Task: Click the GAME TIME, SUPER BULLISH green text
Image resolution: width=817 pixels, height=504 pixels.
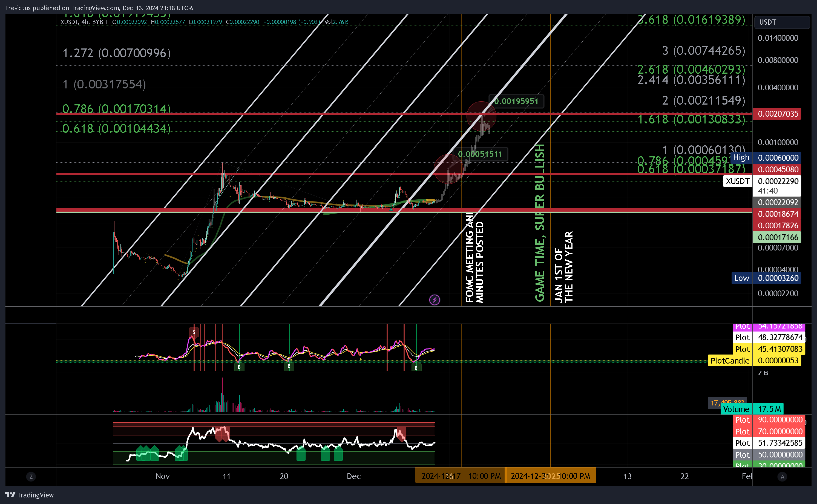Action: coord(540,223)
